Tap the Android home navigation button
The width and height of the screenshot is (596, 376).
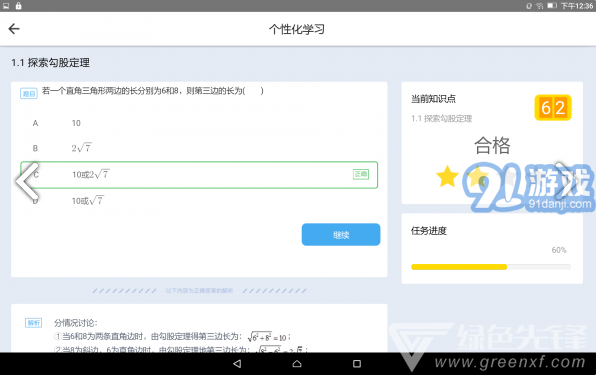297,364
